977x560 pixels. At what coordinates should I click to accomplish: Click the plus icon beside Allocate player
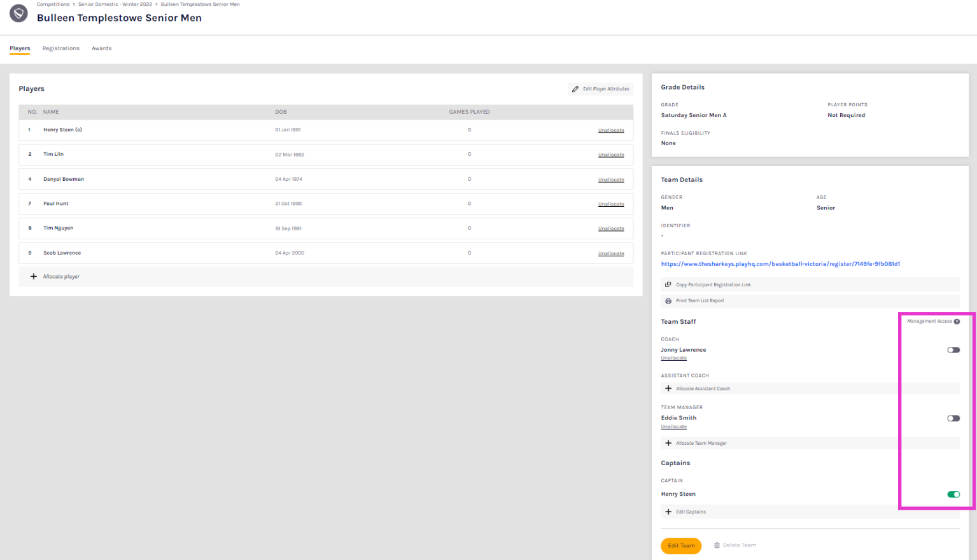34,277
